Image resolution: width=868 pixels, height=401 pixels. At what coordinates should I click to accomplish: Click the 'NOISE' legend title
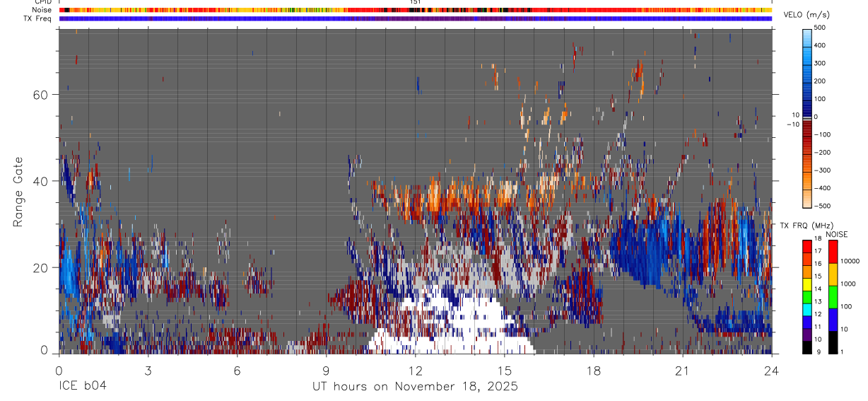[x=837, y=234]
